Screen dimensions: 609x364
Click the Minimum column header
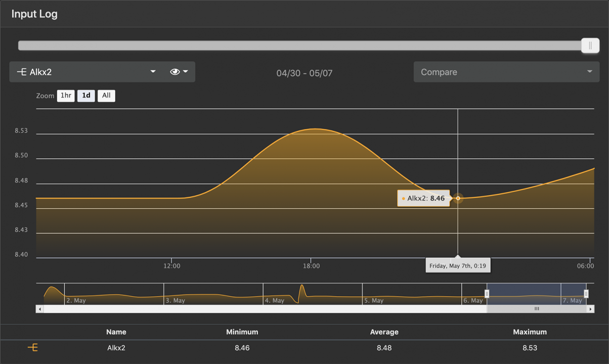[x=242, y=332]
